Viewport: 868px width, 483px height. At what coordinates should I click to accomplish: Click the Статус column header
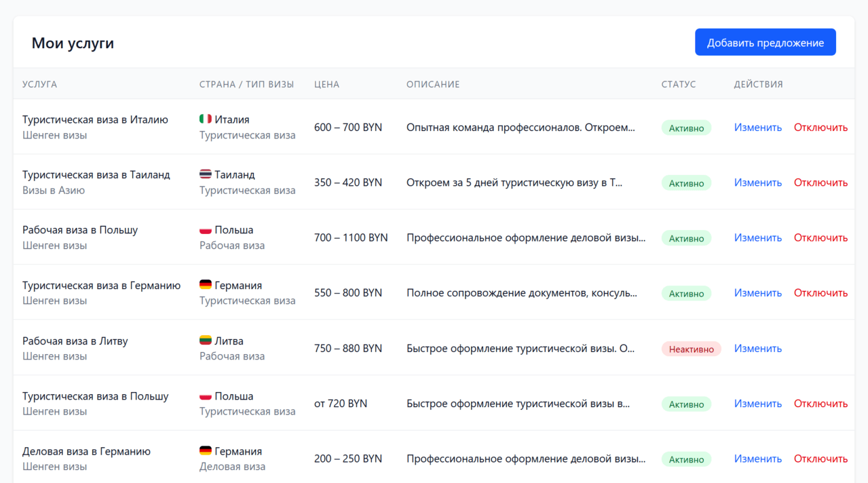[679, 84]
